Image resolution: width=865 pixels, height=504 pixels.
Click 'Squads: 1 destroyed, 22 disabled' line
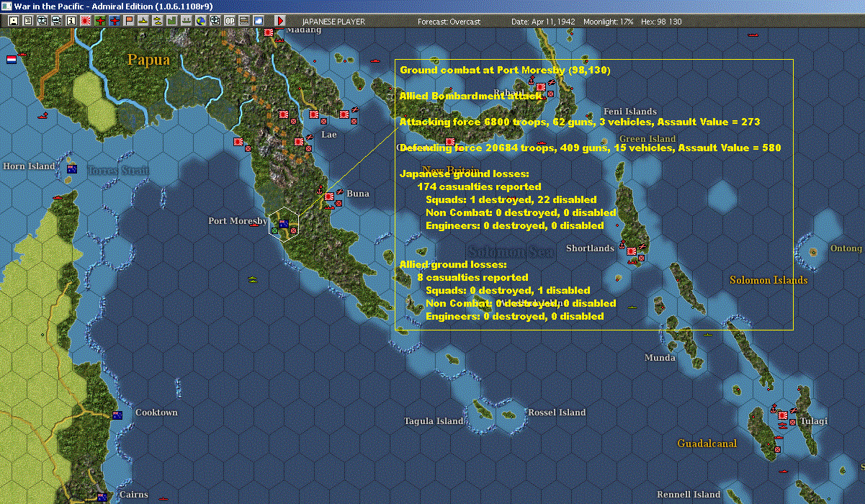click(511, 199)
